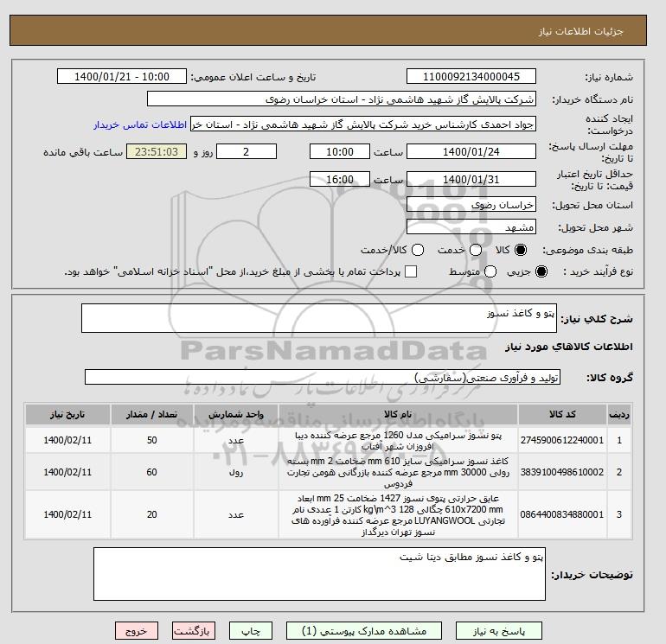The width and height of the screenshot is (666, 644).
Task: Open the buyer contact information link
Action: 140,124
